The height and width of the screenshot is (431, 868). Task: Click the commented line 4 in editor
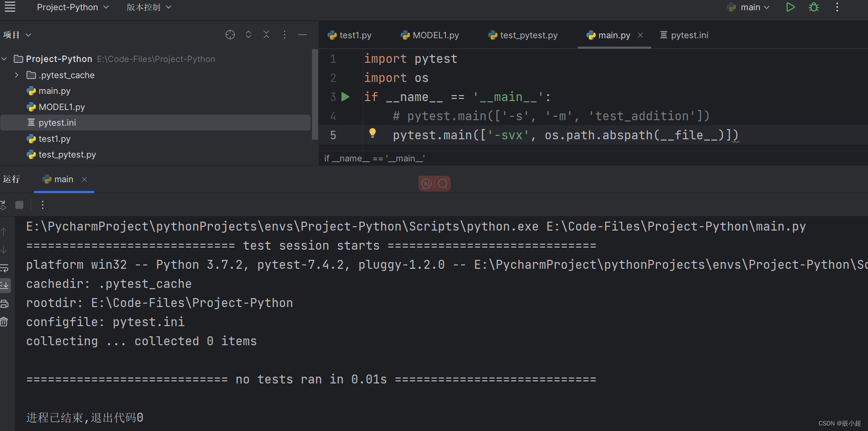point(551,116)
